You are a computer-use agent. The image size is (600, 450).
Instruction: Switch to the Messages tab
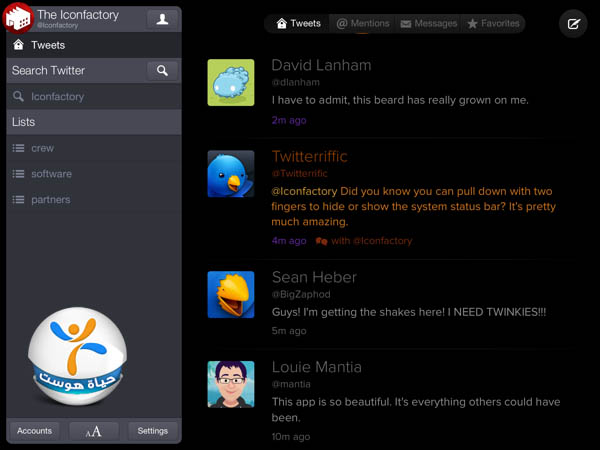click(429, 24)
